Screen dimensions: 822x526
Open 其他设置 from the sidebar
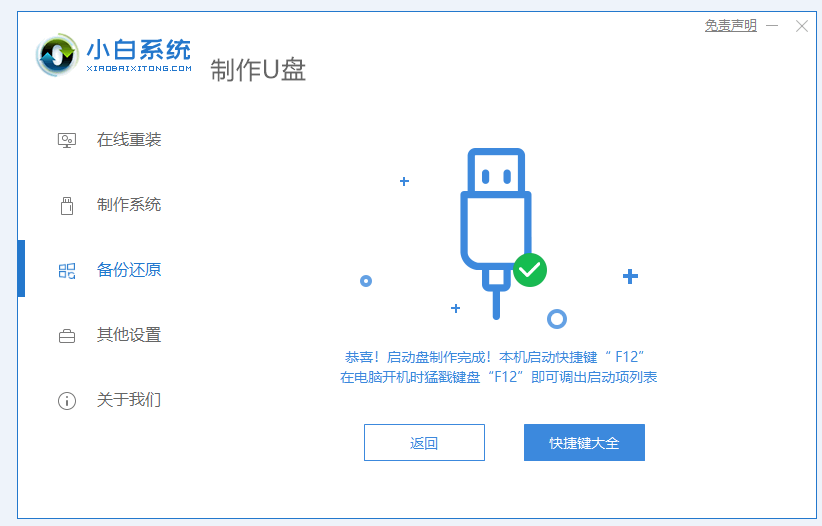pos(110,335)
